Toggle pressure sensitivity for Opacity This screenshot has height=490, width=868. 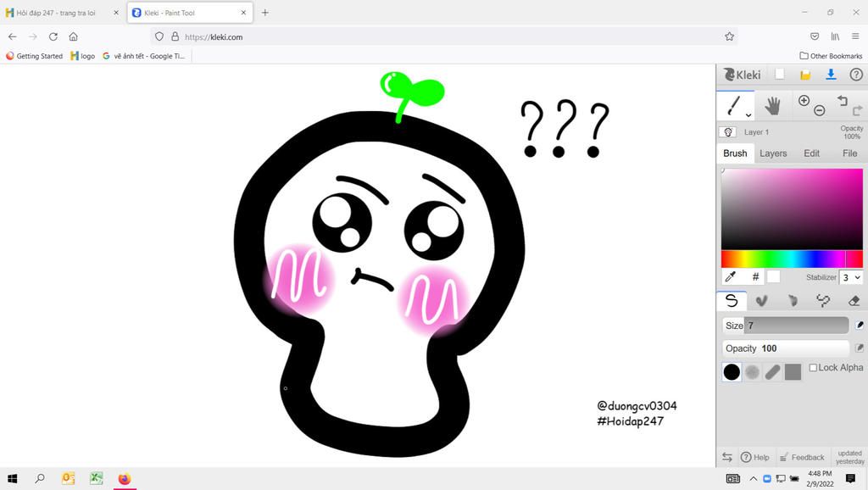point(860,348)
